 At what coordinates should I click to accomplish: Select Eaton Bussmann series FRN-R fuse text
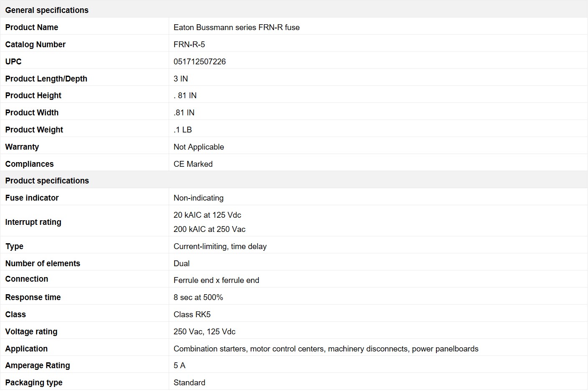point(236,27)
